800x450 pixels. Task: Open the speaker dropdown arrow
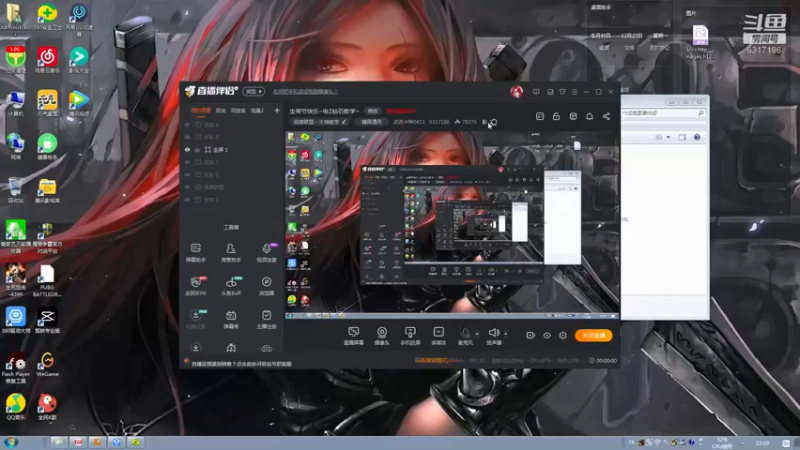pos(506,334)
